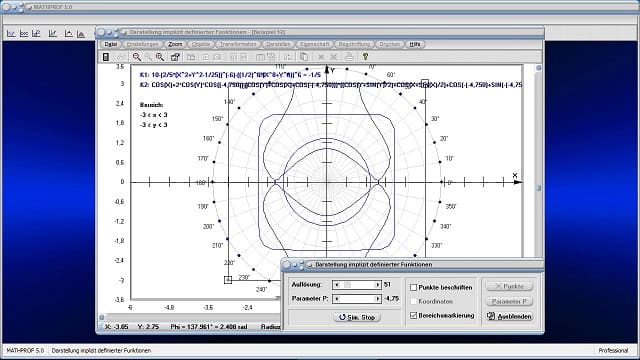The image size is (640, 360).
Task: Open the Datei menu
Action: point(110,44)
